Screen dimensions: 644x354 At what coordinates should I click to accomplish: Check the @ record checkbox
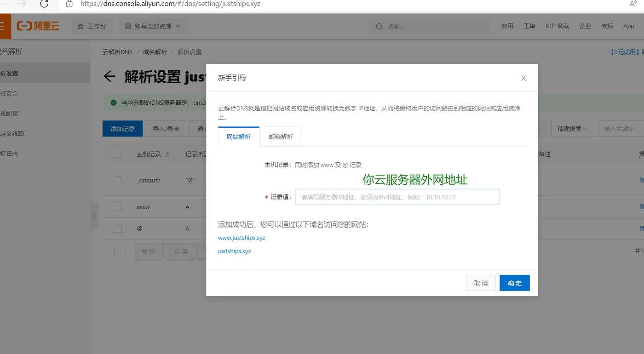point(118,228)
